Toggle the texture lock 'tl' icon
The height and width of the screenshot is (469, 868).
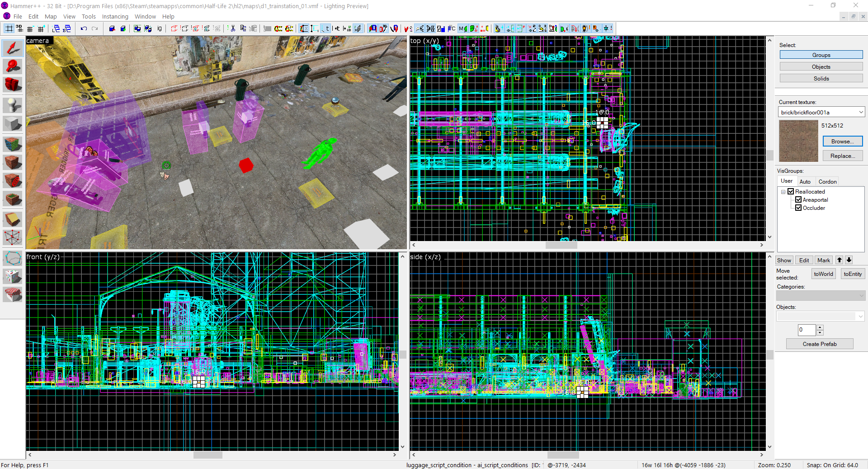(325, 28)
